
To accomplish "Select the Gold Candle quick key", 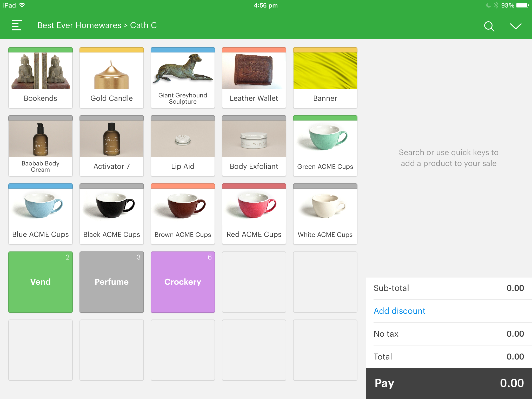I will tap(112, 78).
